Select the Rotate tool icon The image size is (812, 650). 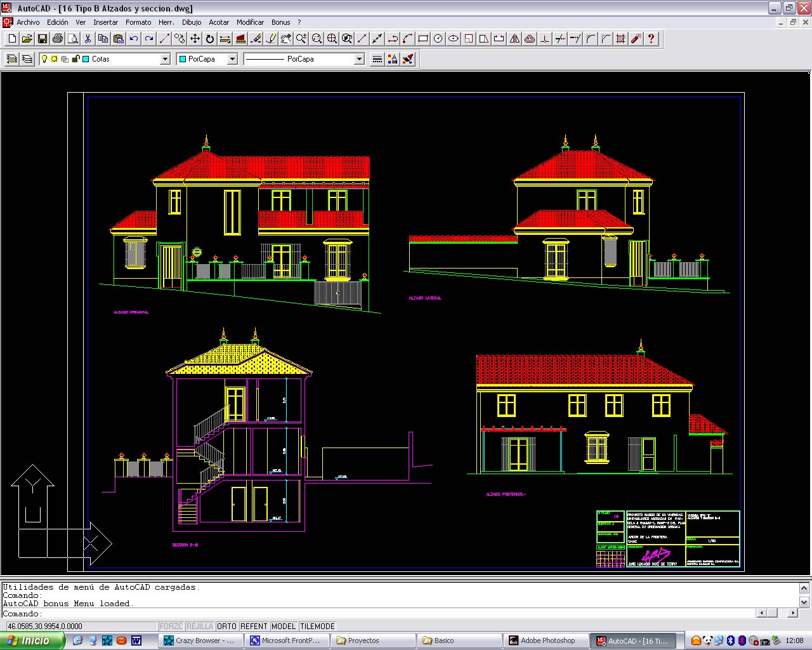210,39
